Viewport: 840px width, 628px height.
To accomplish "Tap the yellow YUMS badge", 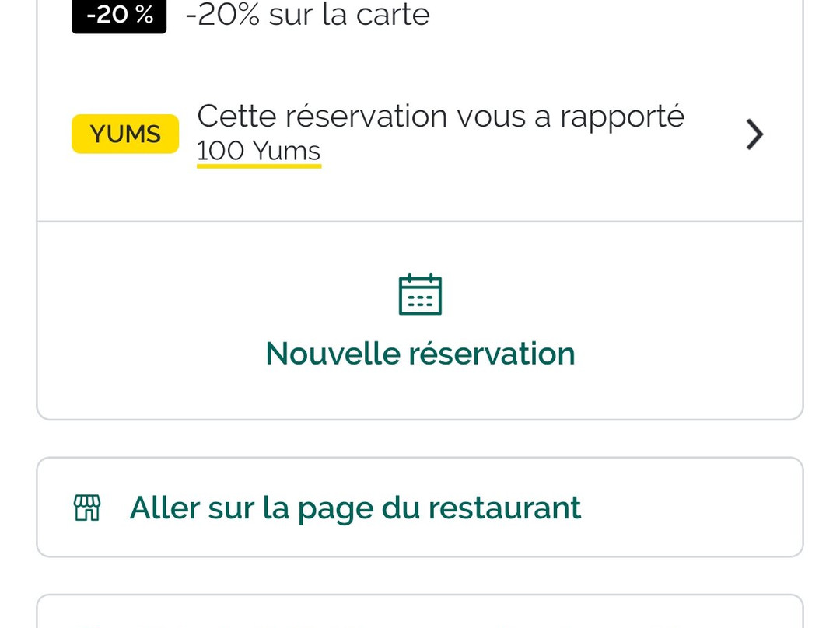I will click(125, 134).
